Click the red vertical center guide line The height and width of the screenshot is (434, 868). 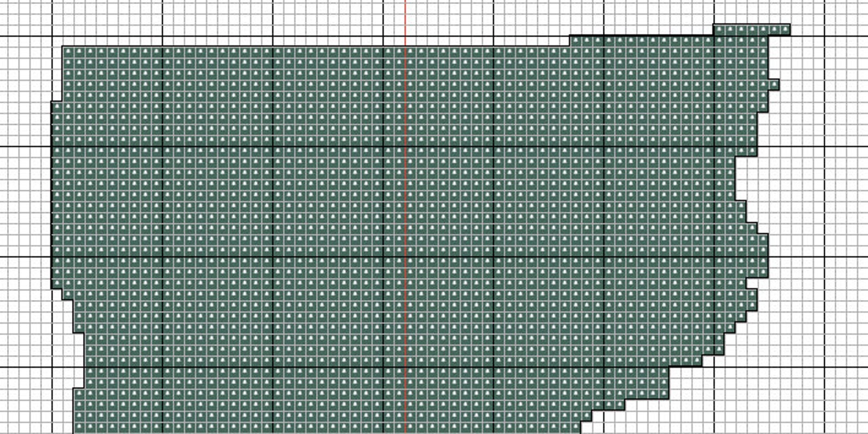pos(406,217)
